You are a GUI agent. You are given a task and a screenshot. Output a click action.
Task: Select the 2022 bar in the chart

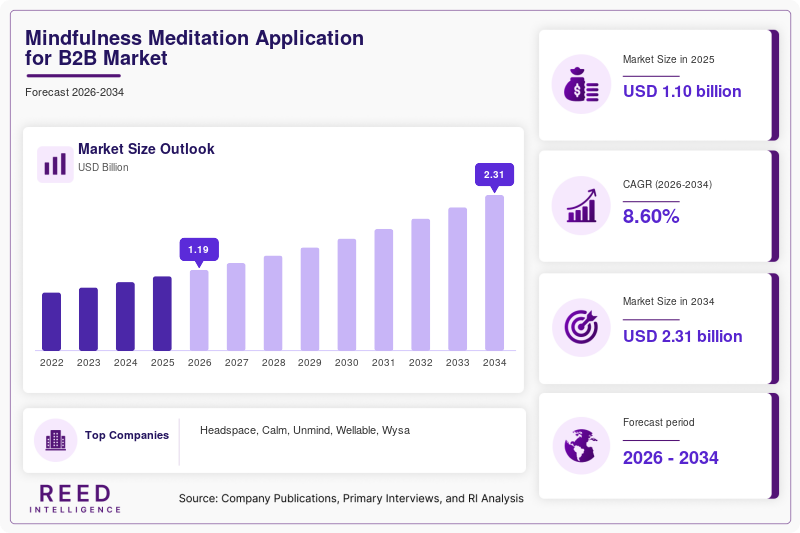52,321
